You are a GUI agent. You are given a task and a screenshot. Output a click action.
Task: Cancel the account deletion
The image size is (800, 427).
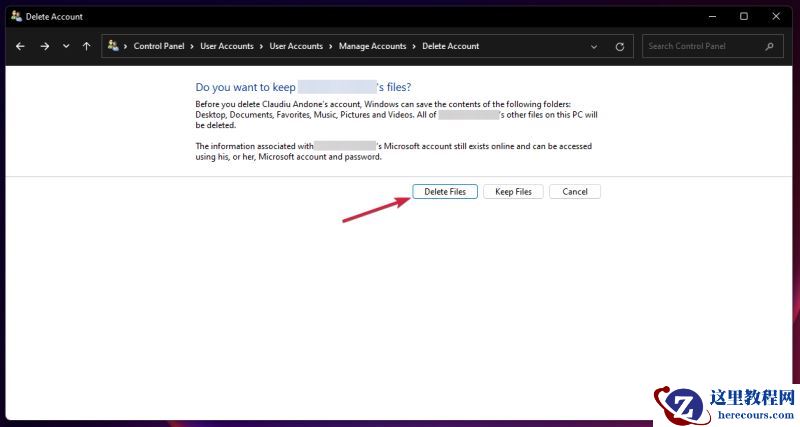click(575, 192)
